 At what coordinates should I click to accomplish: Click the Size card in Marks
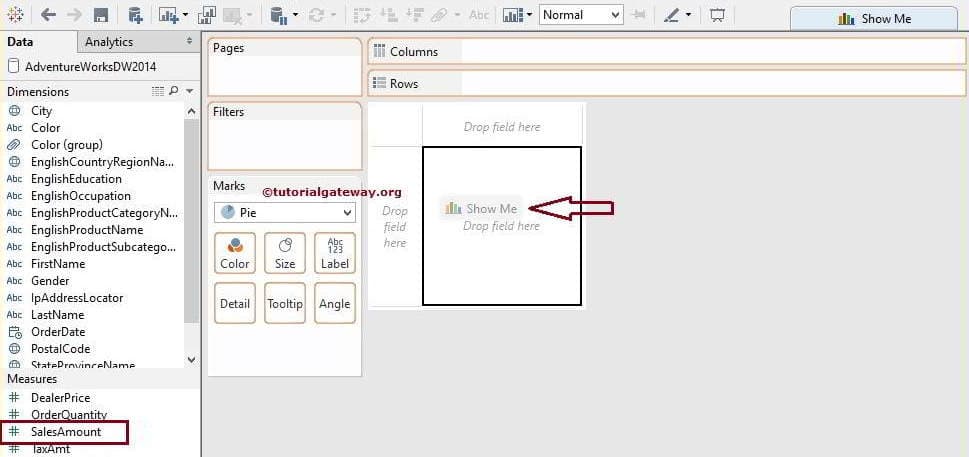pyautogui.click(x=285, y=253)
